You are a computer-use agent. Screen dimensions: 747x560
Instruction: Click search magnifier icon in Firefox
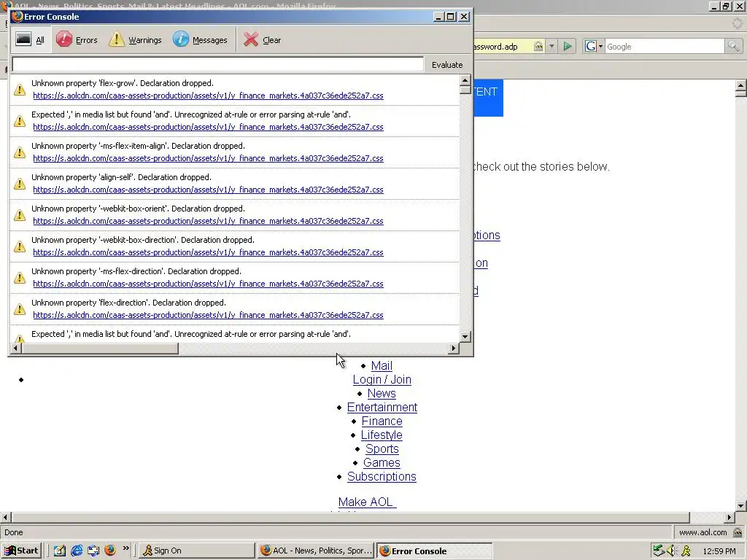(732, 46)
